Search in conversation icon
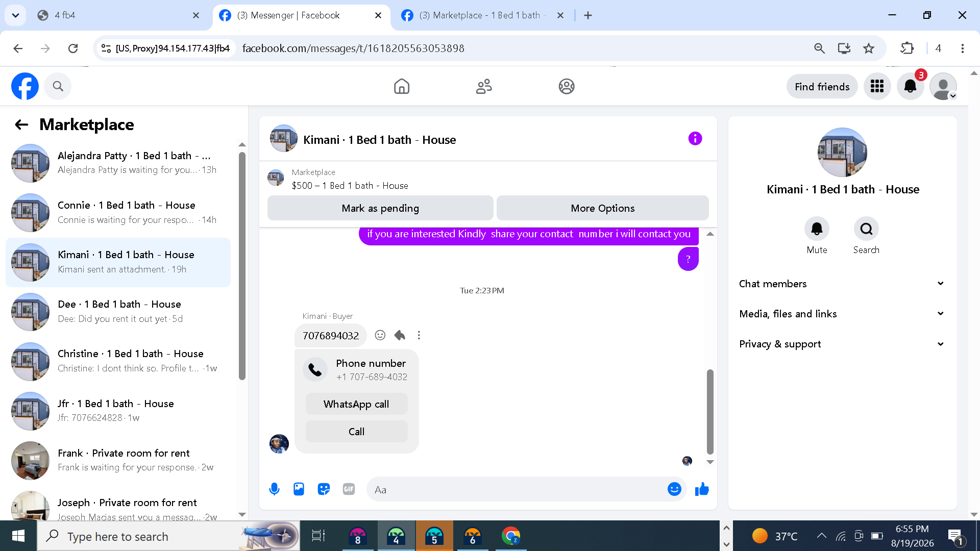Image resolution: width=980 pixels, height=551 pixels. coord(866,229)
